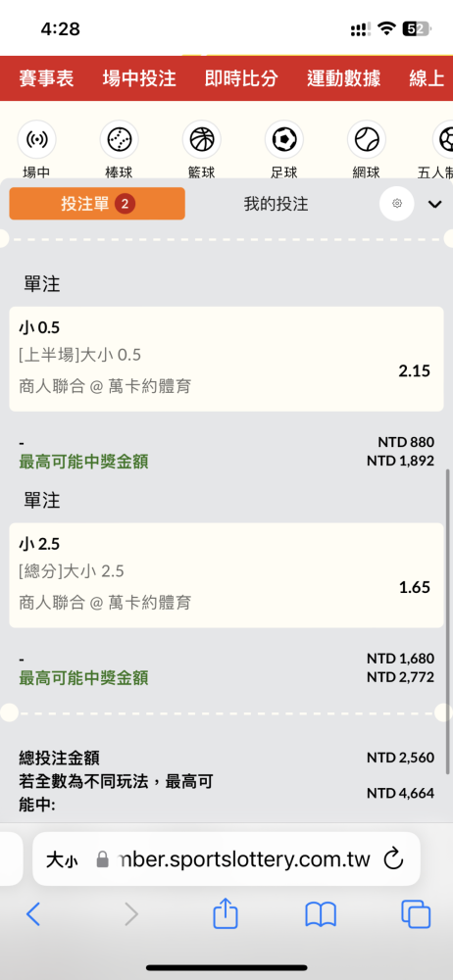
Task: Choose the 網球 tennis sport icon
Action: coord(367,139)
